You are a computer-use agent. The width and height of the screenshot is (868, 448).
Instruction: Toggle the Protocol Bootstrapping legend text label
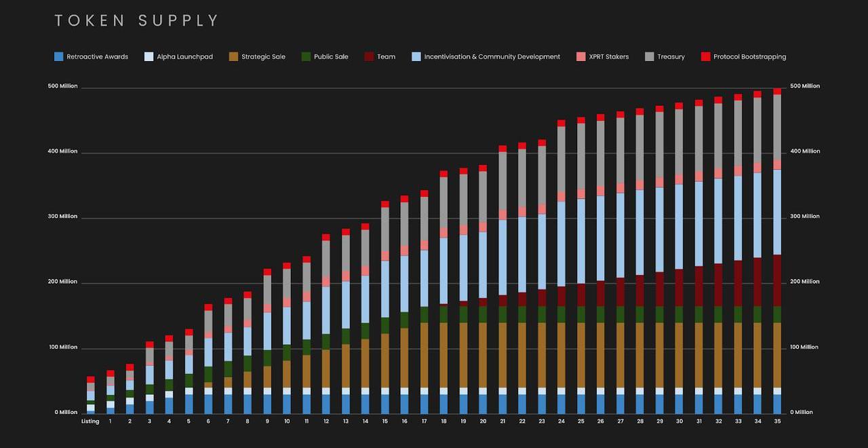click(749, 57)
